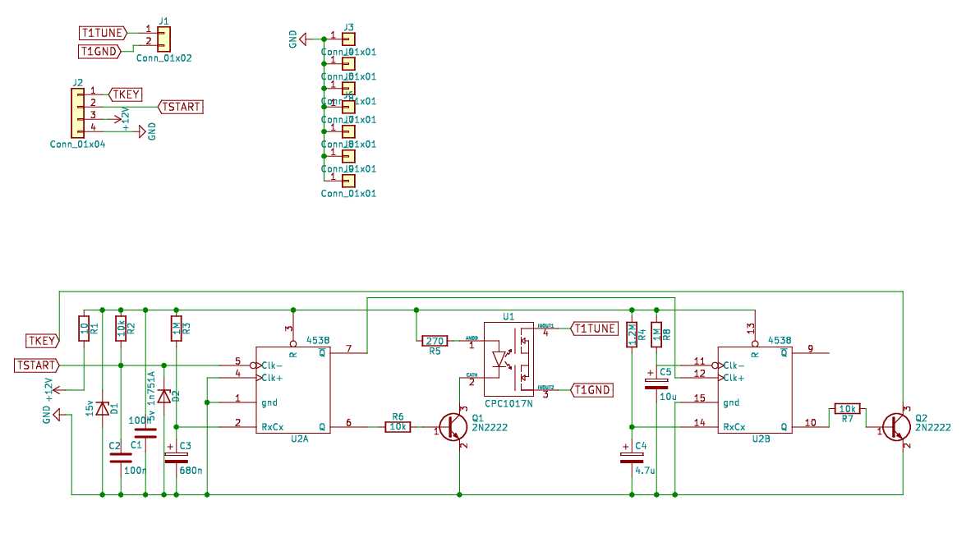The height and width of the screenshot is (533, 980).
Task: Click capacitor C2 symbol
Action: point(121,458)
